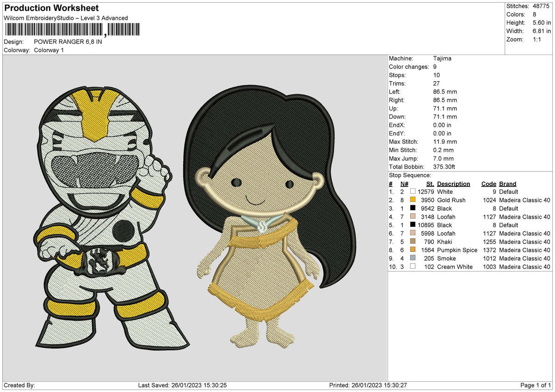Select 'Last Saved: 26/01/2023 15:30:25' footer text

(x=182, y=385)
